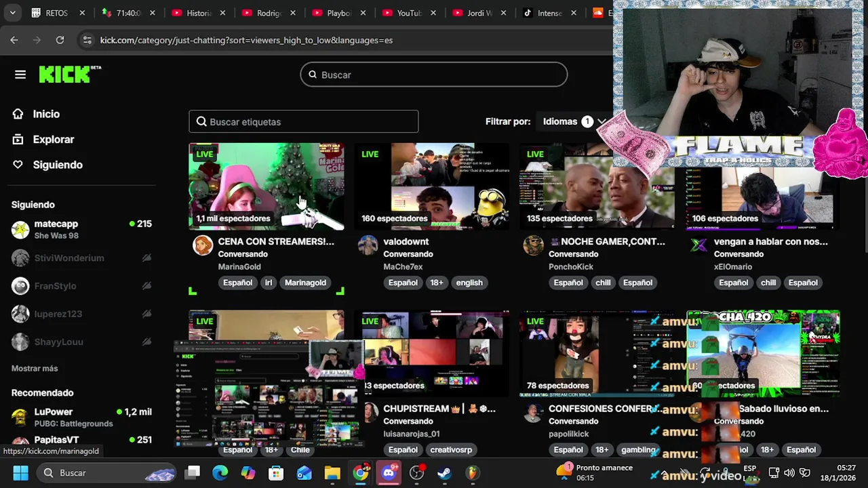
Task: Click xElOmario streamer avatar
Action: (x=698, y=245)
